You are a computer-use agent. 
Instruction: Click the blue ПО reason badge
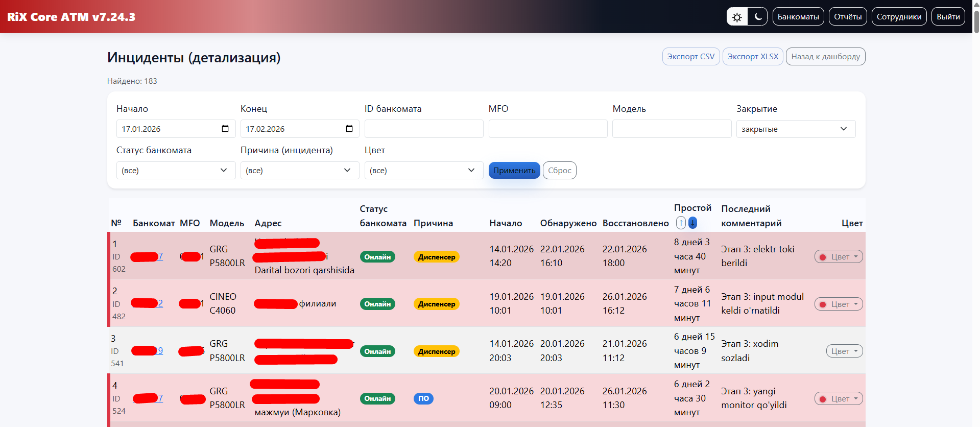[x=423, y=398]
